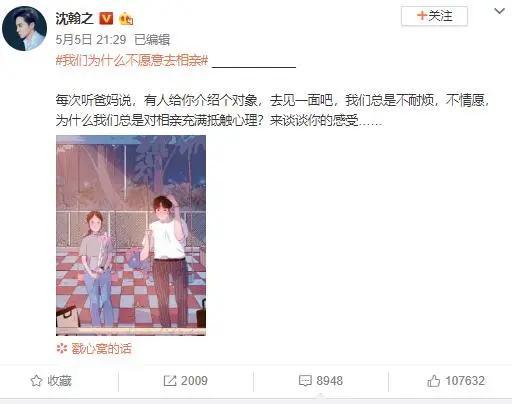The height and width of the screenshot is (404, 512).
Task: Open the poster's round avatar photo
Action: 24,28
